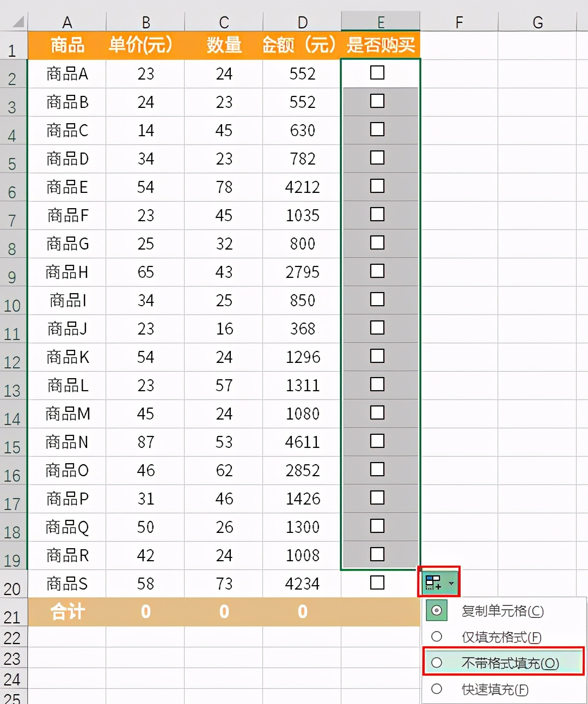Tick the purchase checkbox for 商品P
Image resolution: width=588 pixels, height=704 pixels.
(377, 497)
